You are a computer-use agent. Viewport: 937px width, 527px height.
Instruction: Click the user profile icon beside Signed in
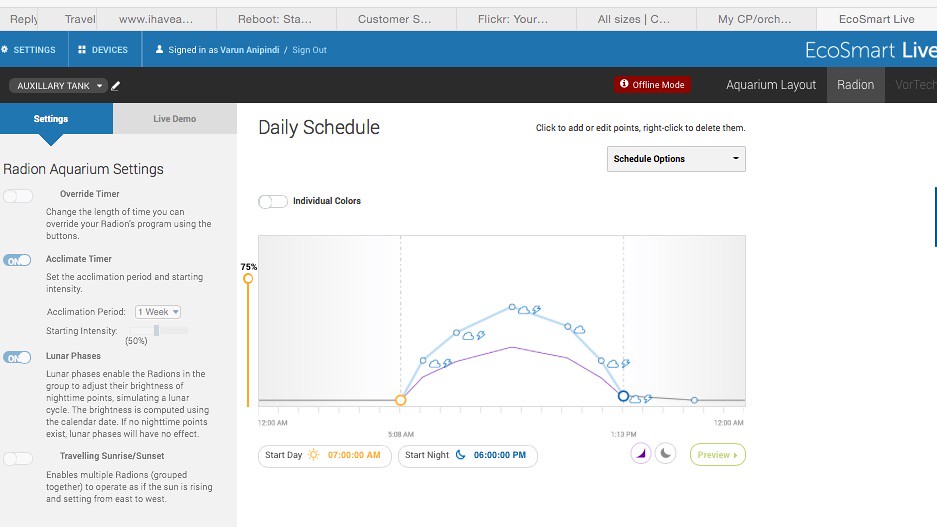coord(159,50)
